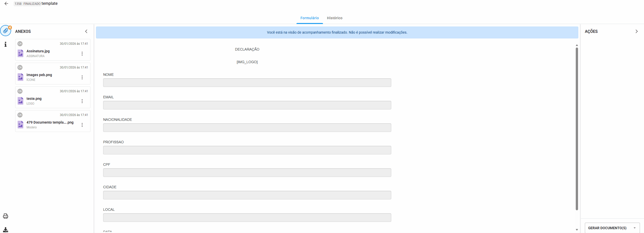Open options menu for Assinatura.jpg

point(82,54)
